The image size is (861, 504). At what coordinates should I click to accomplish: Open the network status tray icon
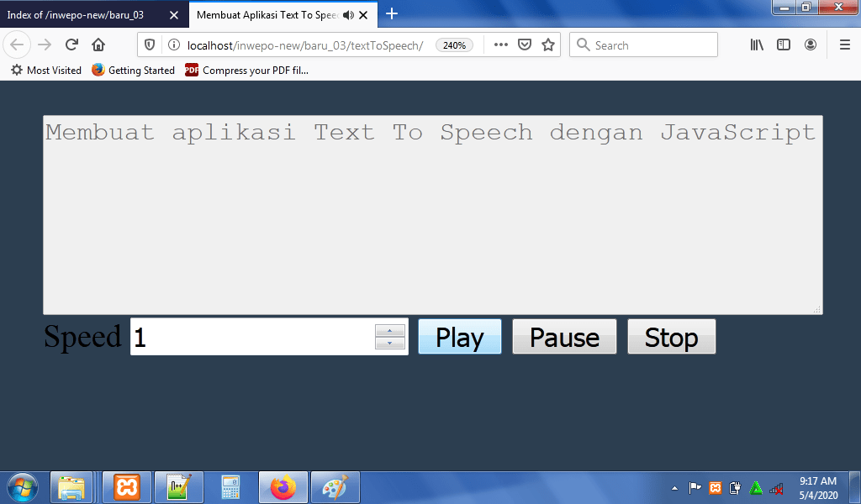tap(776, 487)
